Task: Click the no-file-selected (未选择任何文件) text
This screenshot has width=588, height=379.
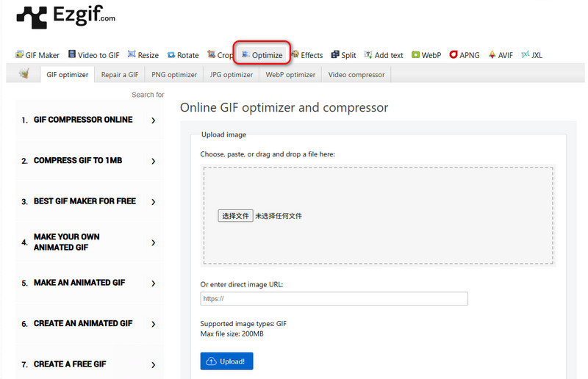Action: click(279, 216)
